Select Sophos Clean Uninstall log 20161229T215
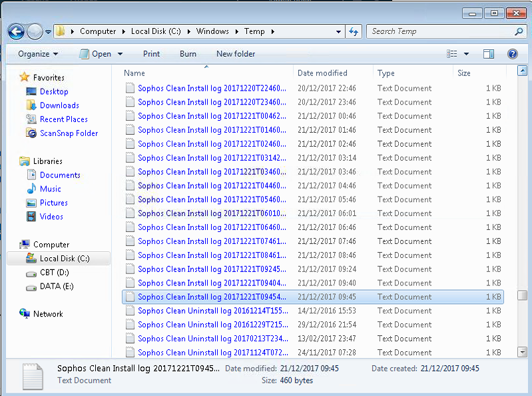 pyautogui.click(x=212, y=325)
